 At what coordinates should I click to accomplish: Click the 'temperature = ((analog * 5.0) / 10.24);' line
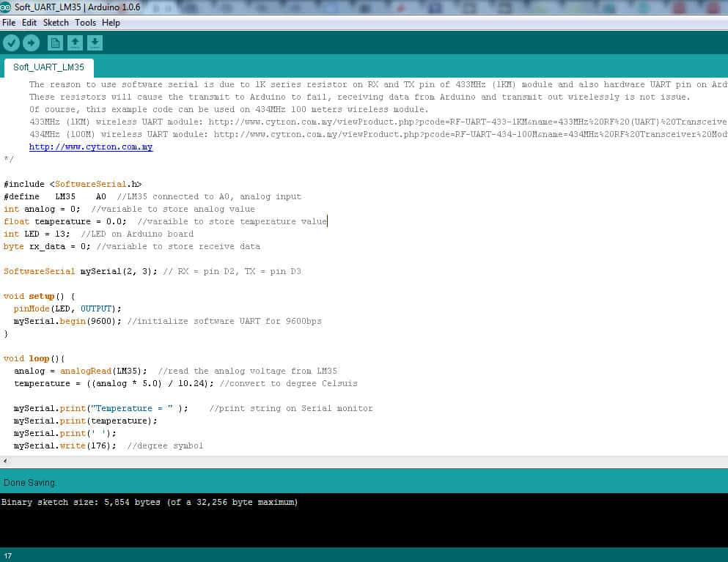point(185,384)
